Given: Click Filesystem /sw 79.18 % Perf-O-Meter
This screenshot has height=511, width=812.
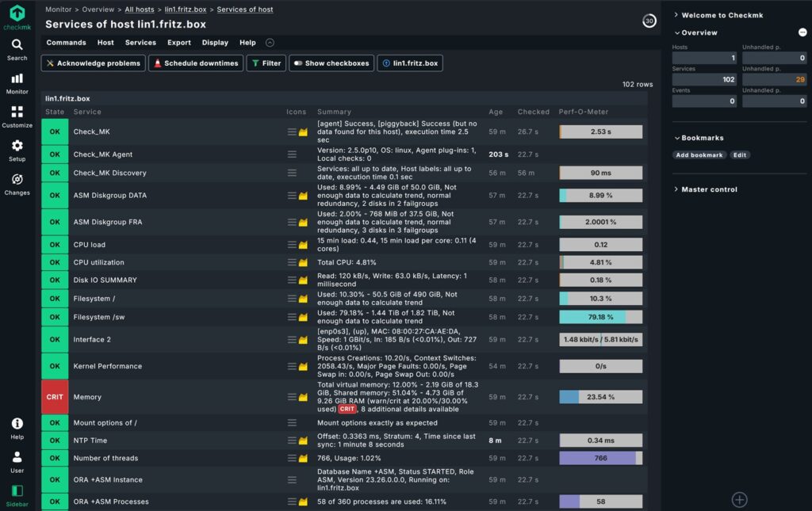Looking at the screenshot, I should pos(601,317).
